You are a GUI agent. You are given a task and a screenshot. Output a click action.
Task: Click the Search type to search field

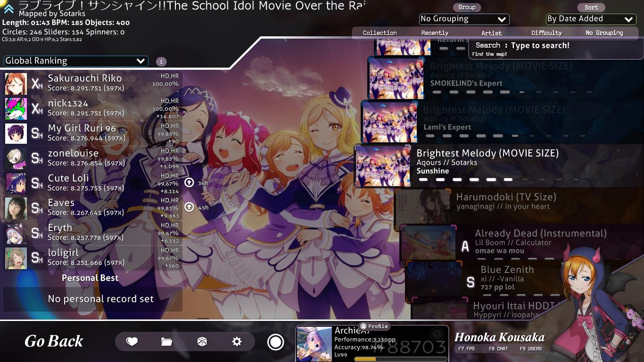coord(555,49)
